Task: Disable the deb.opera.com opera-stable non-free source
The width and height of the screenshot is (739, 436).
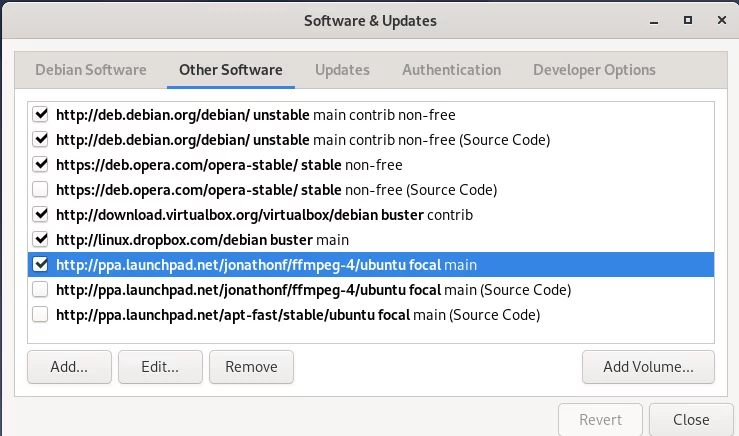Action: click(x=41, y=165)
